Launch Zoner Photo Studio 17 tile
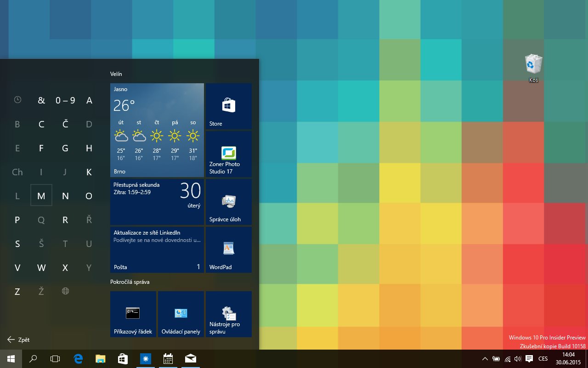The height and width of the screenshot is (368, 588). tap(229, 154)
